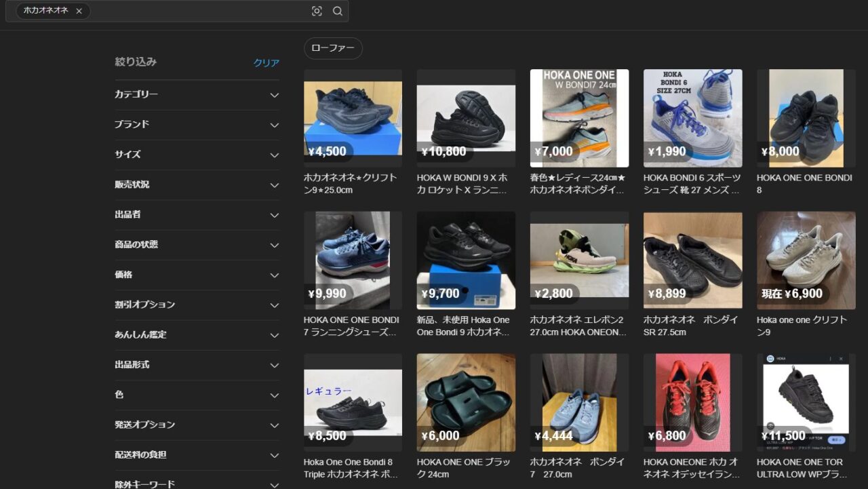Click title Hoka One One Bondi 8 Triple
868x489 pixels.
coord(351,468)
